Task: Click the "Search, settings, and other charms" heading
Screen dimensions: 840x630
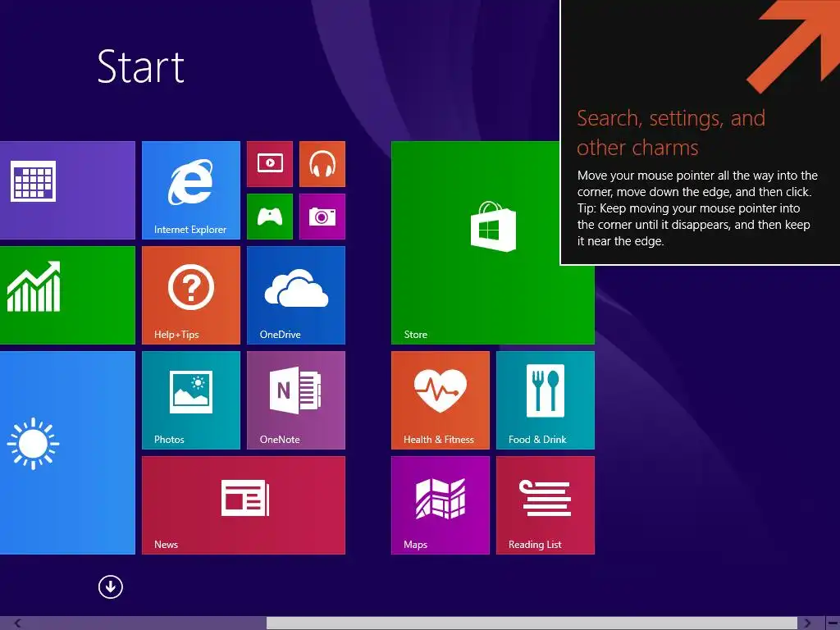Action: click(x=671, y=132)
